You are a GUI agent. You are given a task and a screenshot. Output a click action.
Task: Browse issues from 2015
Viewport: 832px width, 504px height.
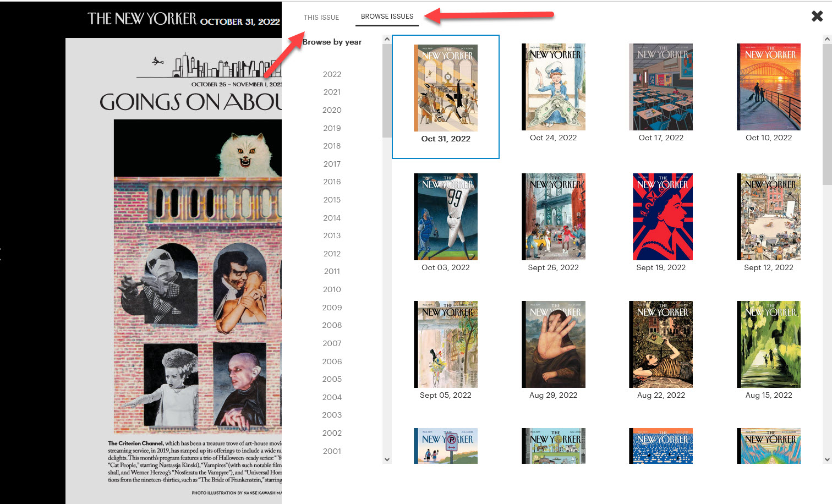tap(332, 200)
